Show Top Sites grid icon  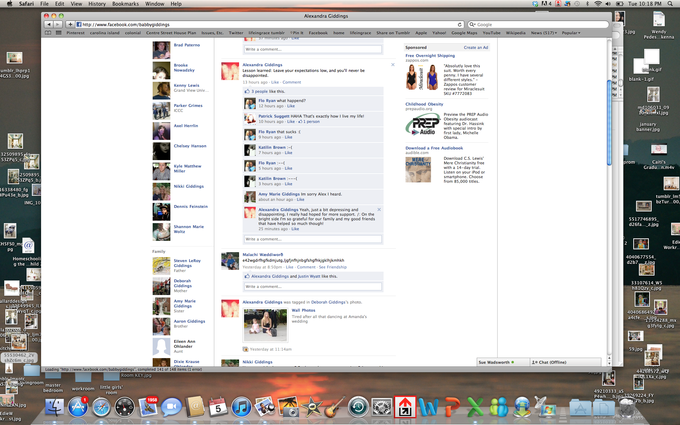click(x=59, y=33)
